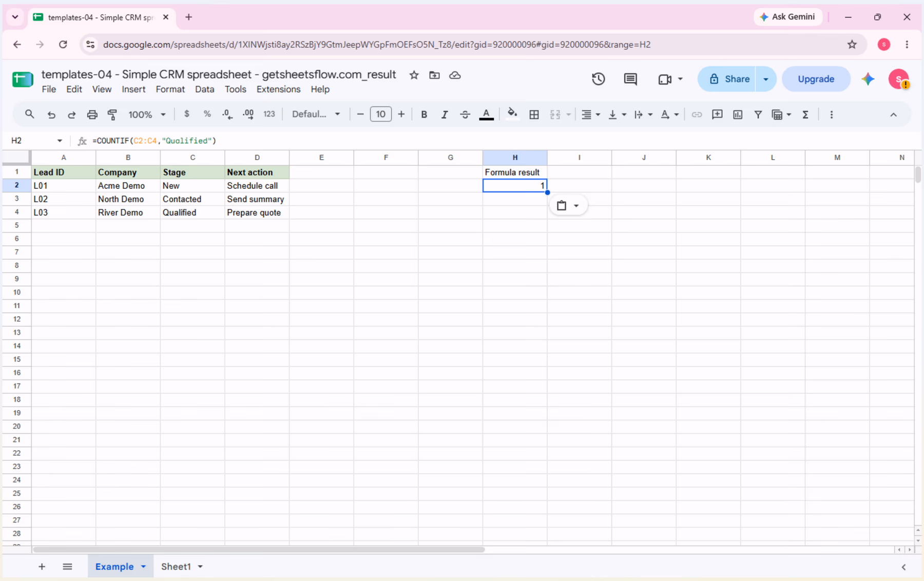The width and height of the screenshot is (924, 581).
Task: Select cell containing River Demo
Action: 128,212
